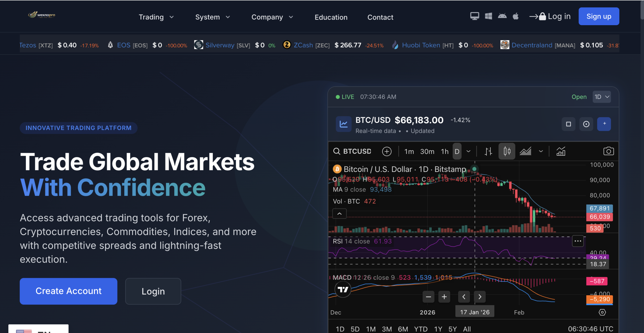This screenshot has width=644, height=333.
Task: Collapse the chart legend with the caret
Action: click(339, 214)
